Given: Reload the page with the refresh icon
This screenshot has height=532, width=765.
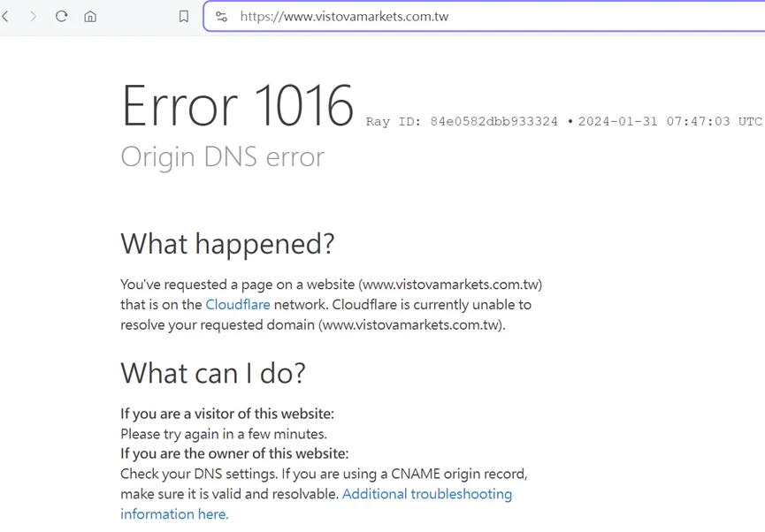Looking at the screenshot, I should pyautogui.click(x=62, y=17).
